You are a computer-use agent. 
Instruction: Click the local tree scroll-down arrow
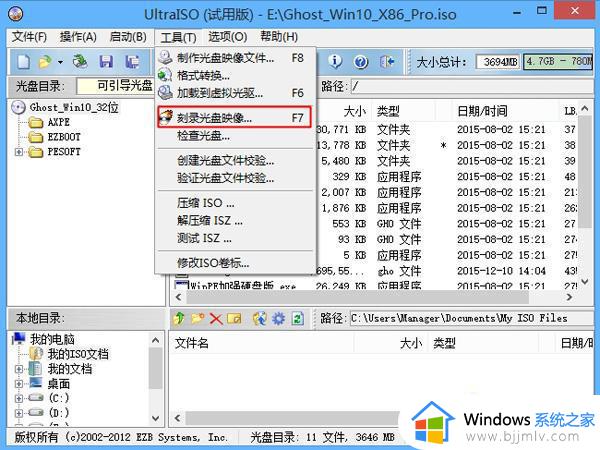coord(156,418)
